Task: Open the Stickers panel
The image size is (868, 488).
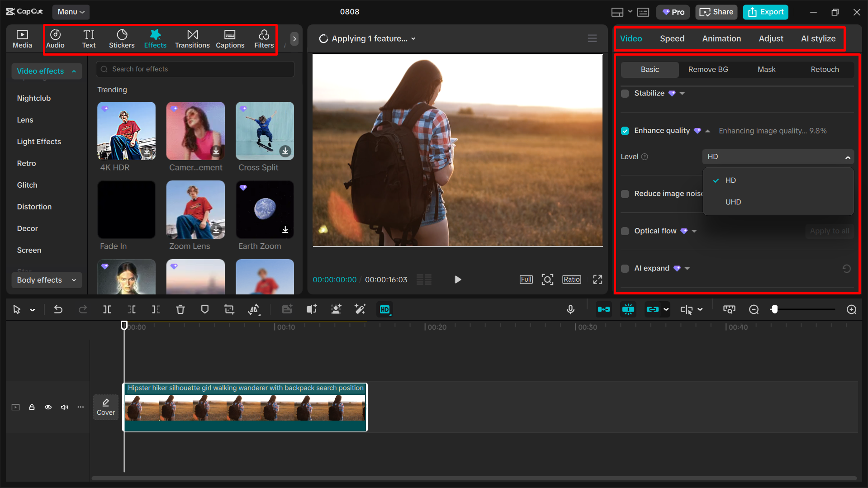Action: (122, 39)
